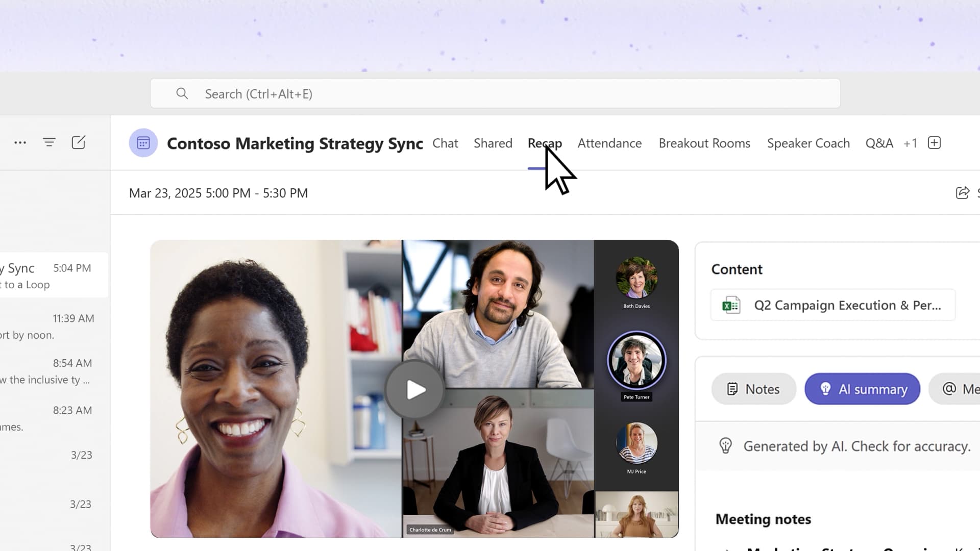
Task: Select Pete Turner participant avatar
Action: click(636, 361)
